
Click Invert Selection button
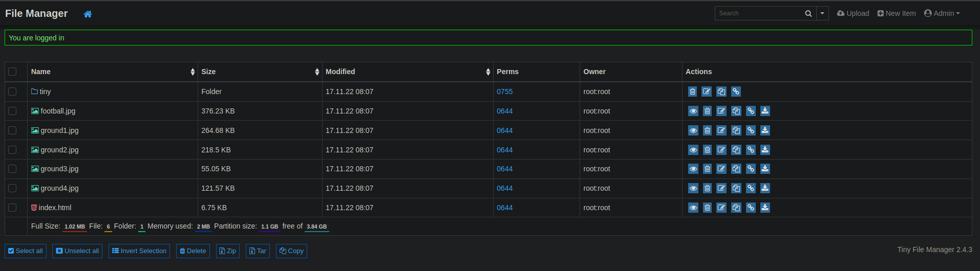[139, 251]
